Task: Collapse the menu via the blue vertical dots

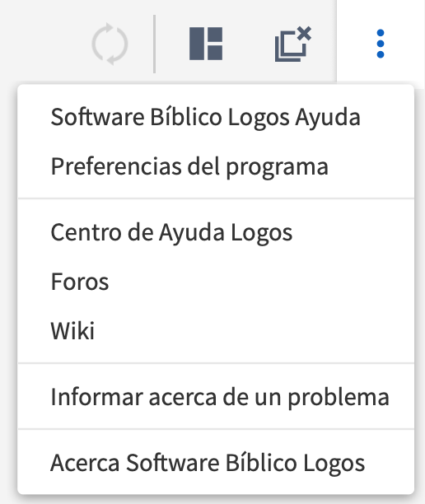Action: pyautogui.click(x=381, y=44)
